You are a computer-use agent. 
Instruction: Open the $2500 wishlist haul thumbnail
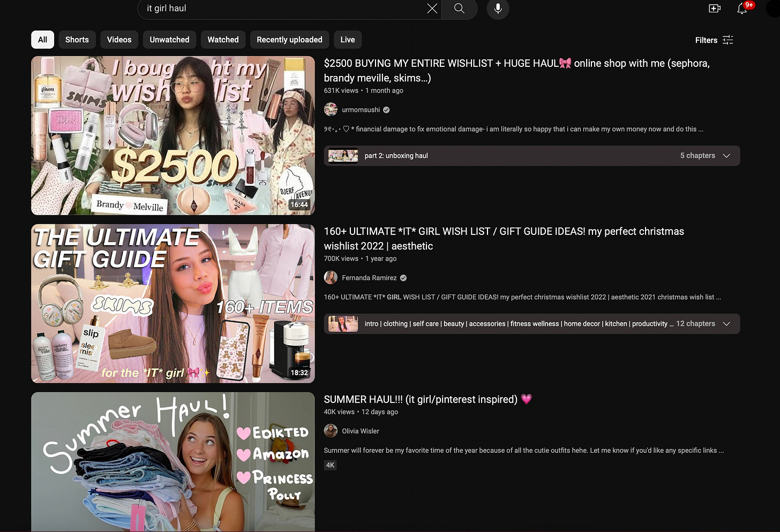(x=173, y=135)
